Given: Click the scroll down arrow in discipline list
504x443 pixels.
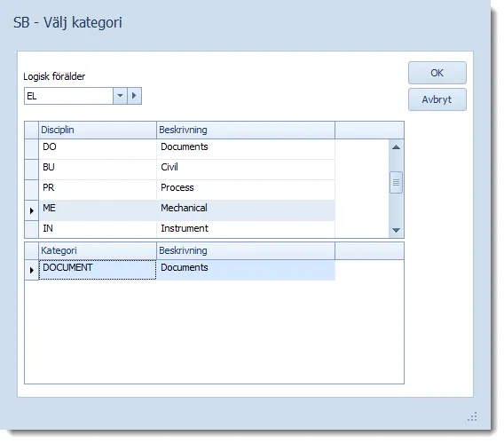Looking at the screenshot, I should pyautogui.click(x=396, y=230).
